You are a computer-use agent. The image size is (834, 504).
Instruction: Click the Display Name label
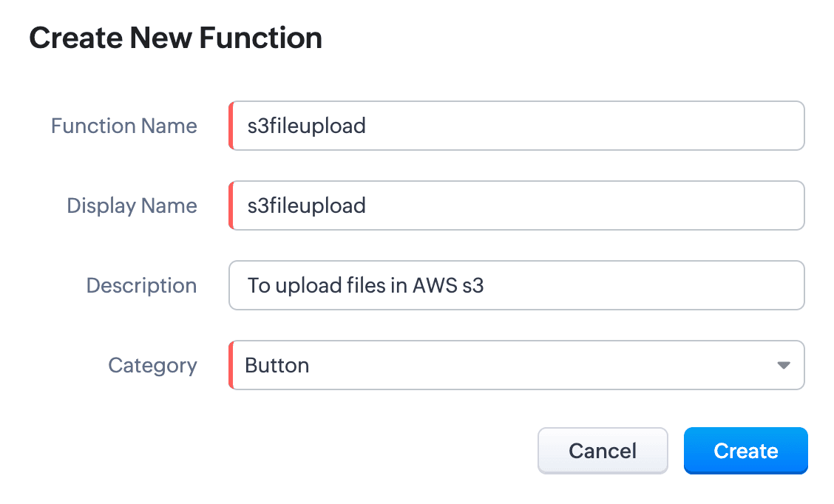[132, 205]
